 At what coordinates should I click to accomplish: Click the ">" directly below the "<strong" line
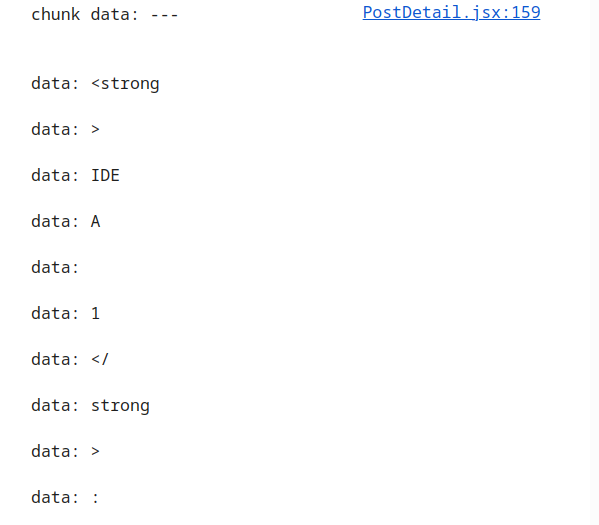95,130
